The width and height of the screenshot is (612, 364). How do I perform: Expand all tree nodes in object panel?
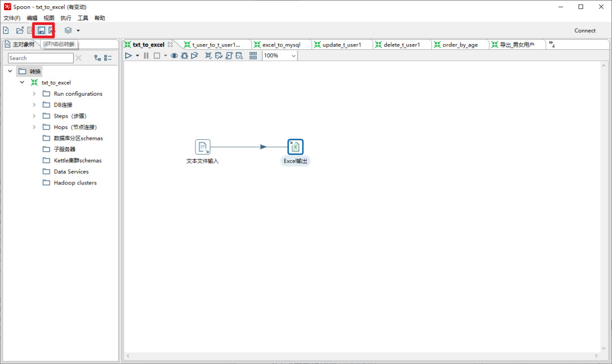point(97,58)
